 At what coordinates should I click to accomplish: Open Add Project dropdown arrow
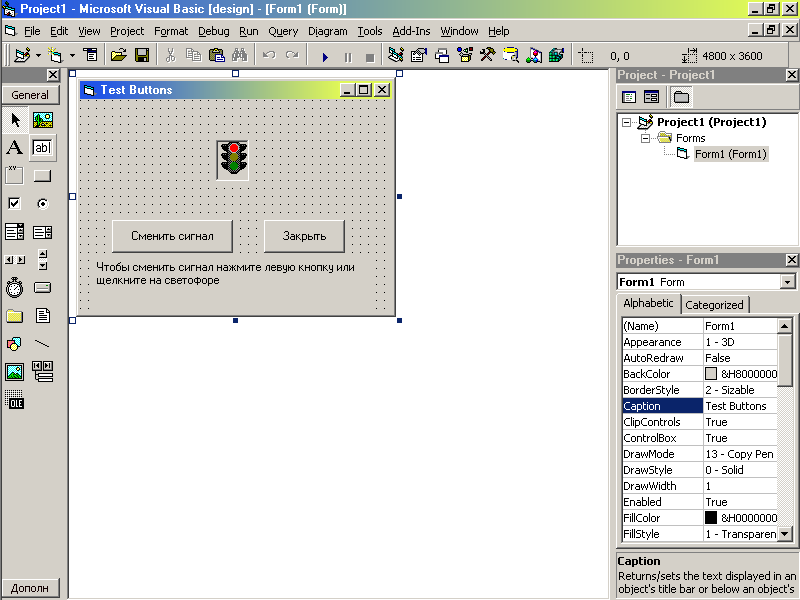point(38,55)
